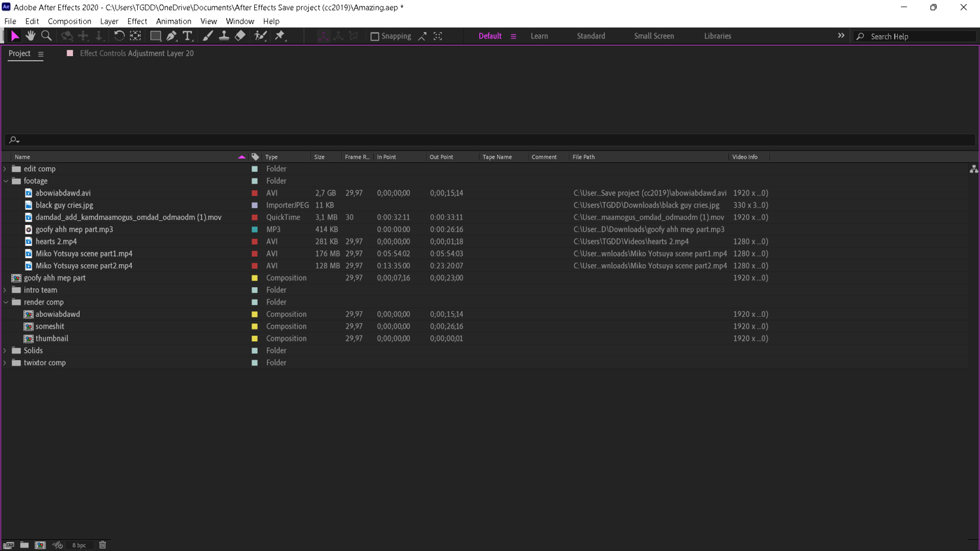Select the Pan Behind anchor point tool

[135, 36]
